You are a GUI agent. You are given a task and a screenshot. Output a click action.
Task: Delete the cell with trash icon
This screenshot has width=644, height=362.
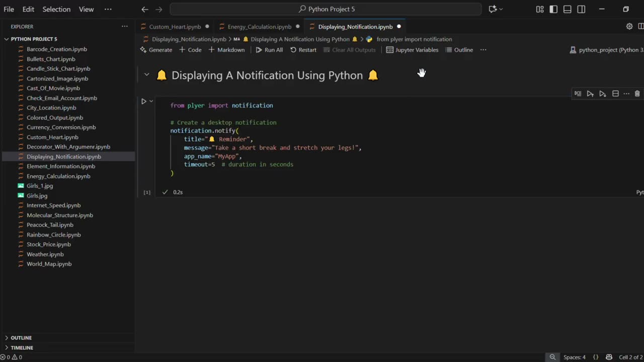click(637, 94)
